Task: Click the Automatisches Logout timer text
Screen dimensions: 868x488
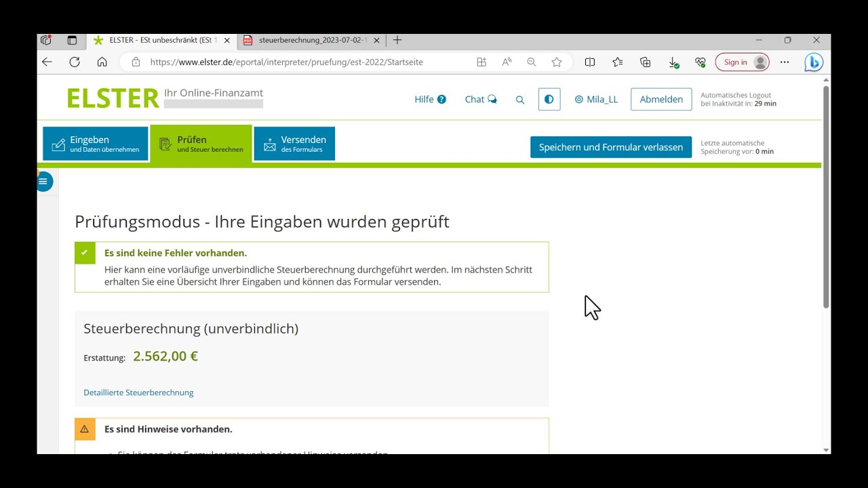Action: point(738,100)
